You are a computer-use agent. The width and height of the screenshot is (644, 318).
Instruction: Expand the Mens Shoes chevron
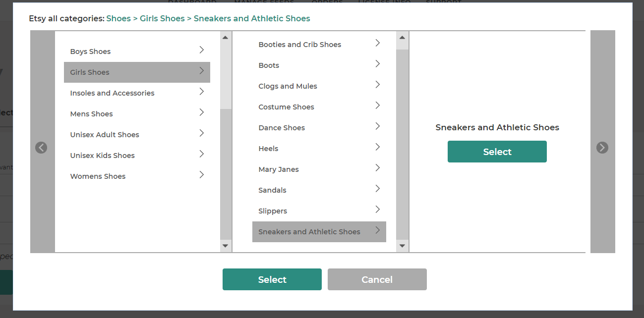point(202,112)
